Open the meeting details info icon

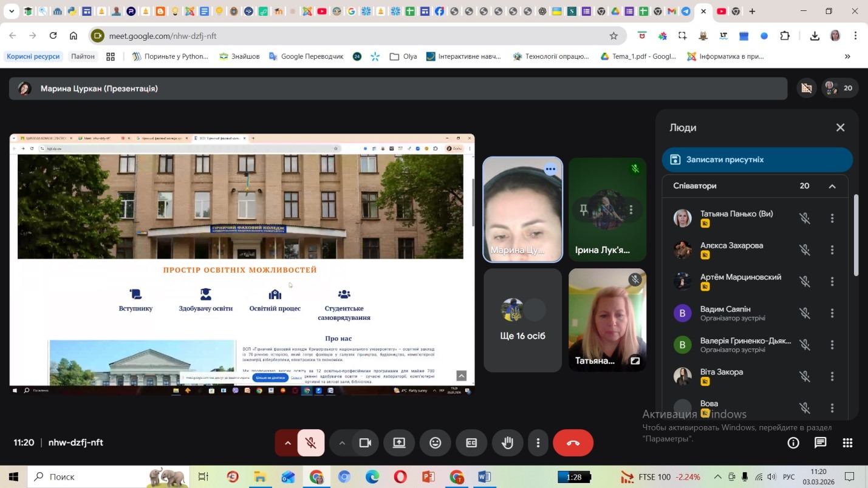793,442
